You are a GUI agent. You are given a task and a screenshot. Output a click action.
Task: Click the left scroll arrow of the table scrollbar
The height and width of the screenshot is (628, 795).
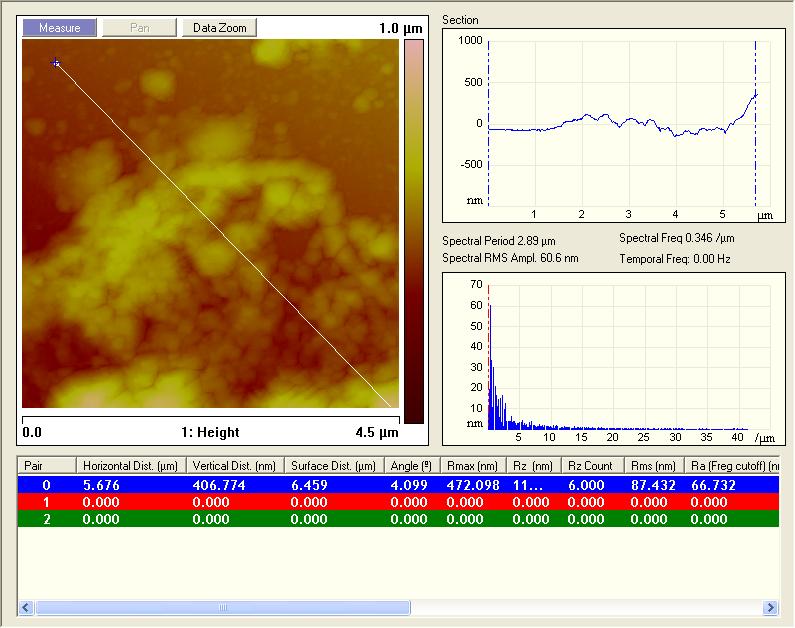pos(26,607)
